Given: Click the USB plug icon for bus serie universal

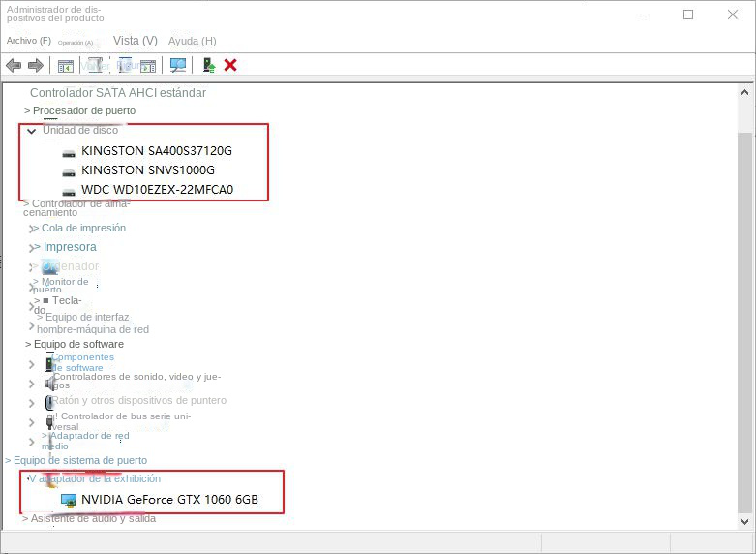Looking at the screenshot, I should point(49,421).
